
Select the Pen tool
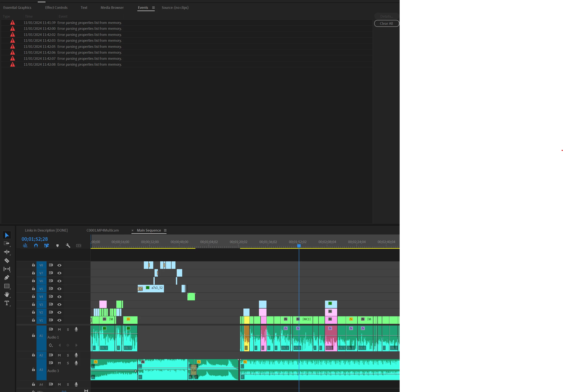click(7, 277)
